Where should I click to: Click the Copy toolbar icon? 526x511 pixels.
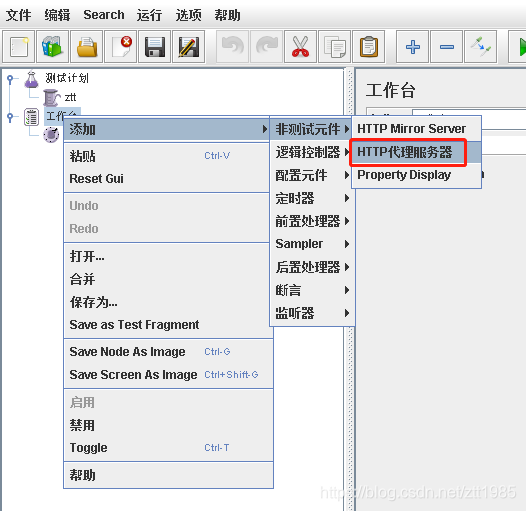pos(334,47)
